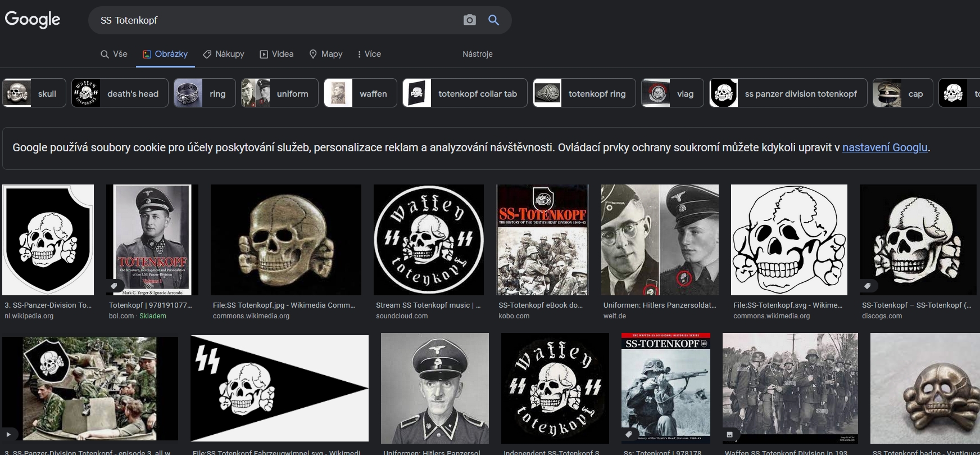Open the discogs.com skull image
980x455 pixels.
[918, 240]
